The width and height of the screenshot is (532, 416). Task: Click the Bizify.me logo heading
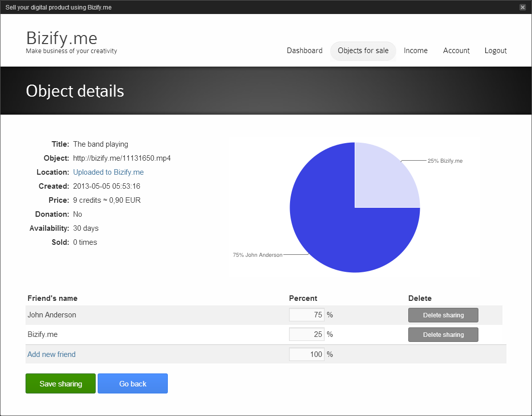click(x=62, y=38)
